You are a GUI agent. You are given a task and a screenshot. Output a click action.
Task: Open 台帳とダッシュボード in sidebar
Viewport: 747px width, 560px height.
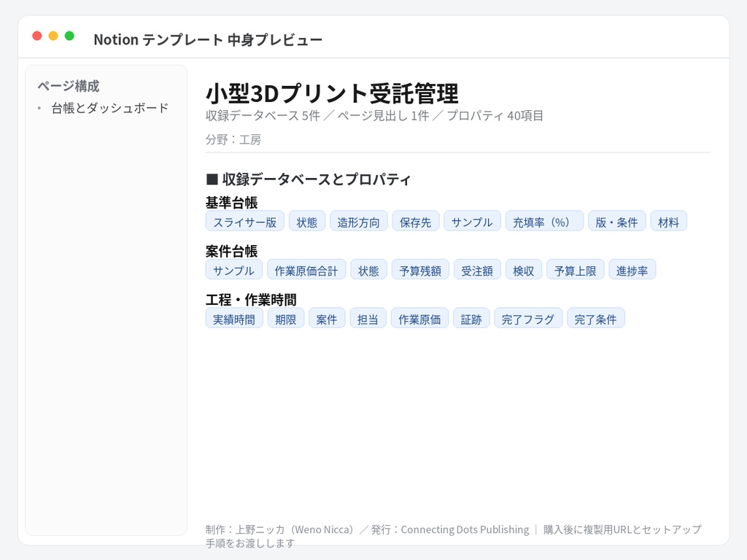pos(110,108)
